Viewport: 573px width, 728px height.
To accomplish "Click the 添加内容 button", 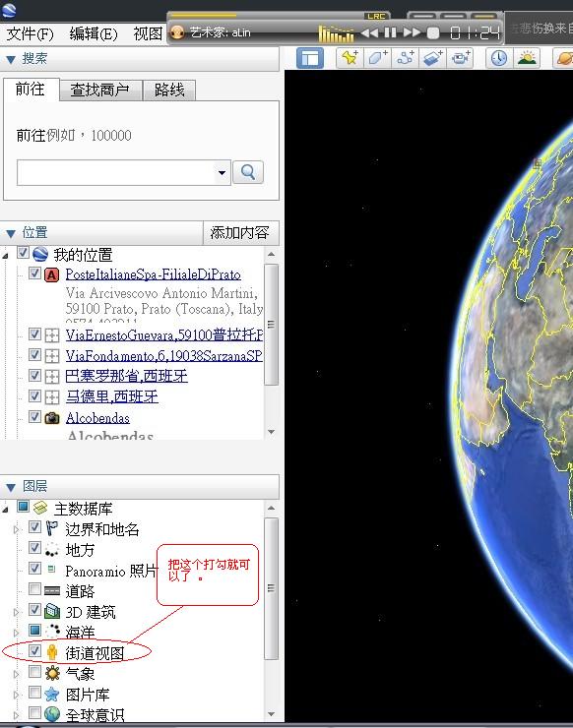I will point(240,232).
